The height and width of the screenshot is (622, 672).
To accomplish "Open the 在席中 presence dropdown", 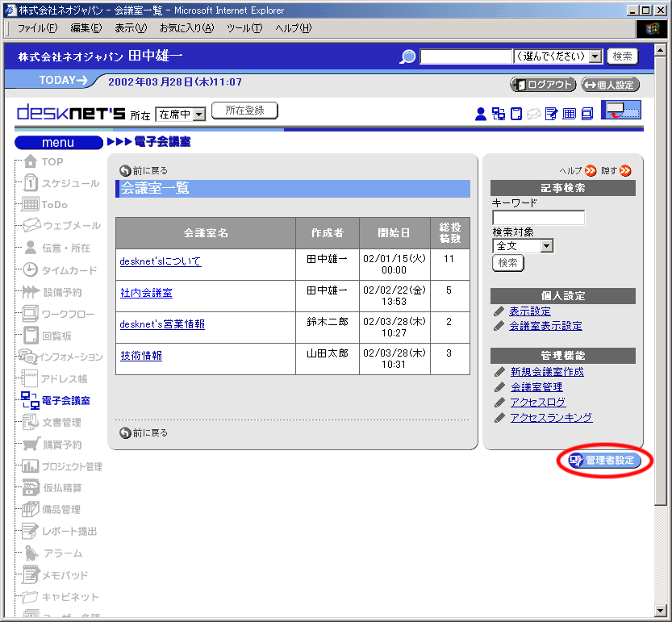I will tap(181, 115).
